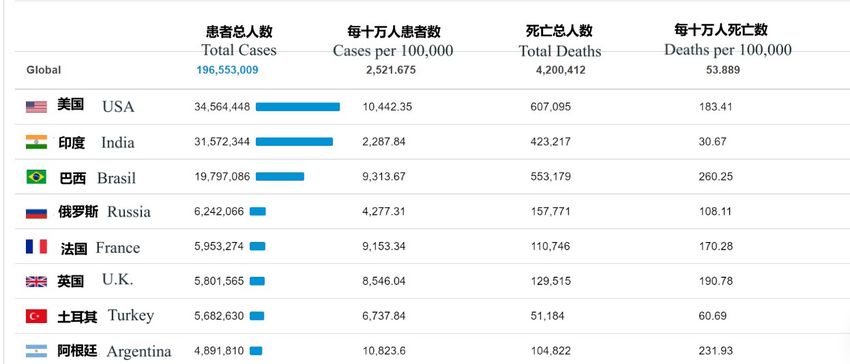This screenshot has height=364, width=850.
Task: Open the global total 196,553,009 link
Action: point(227,70)
